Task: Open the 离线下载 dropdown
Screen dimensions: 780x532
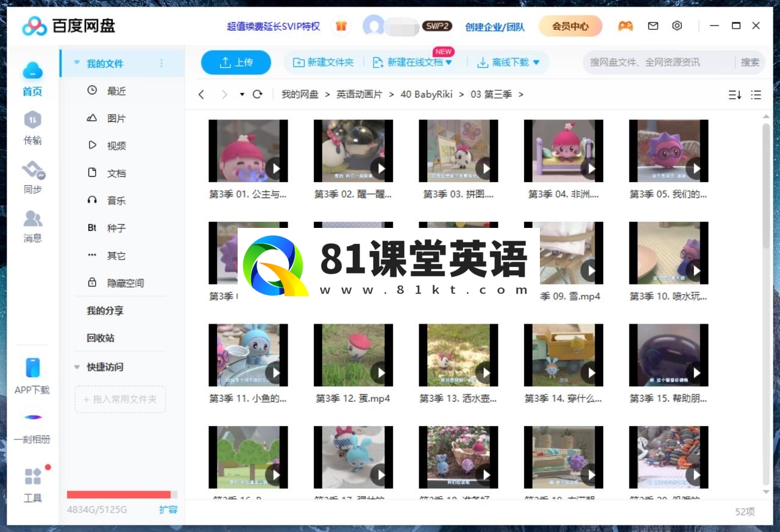Action: tap(536, 62)
